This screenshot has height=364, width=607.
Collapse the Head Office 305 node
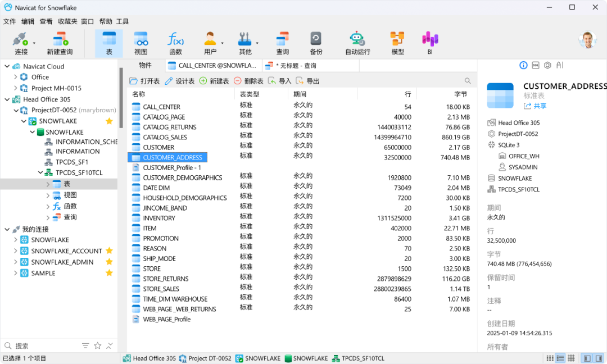7,99
